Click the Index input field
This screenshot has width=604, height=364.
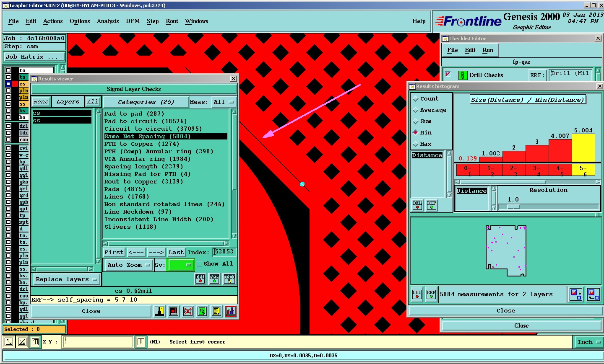[224, 252]
